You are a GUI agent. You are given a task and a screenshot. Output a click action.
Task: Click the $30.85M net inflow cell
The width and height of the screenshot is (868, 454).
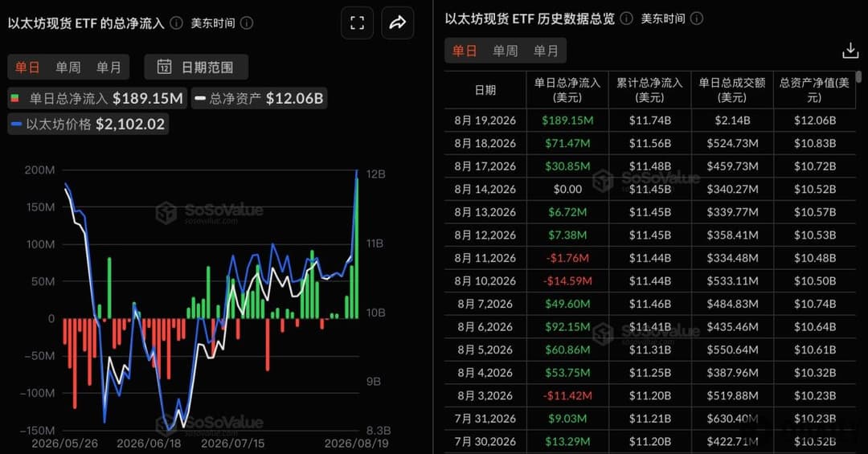[x=567, y=166]
